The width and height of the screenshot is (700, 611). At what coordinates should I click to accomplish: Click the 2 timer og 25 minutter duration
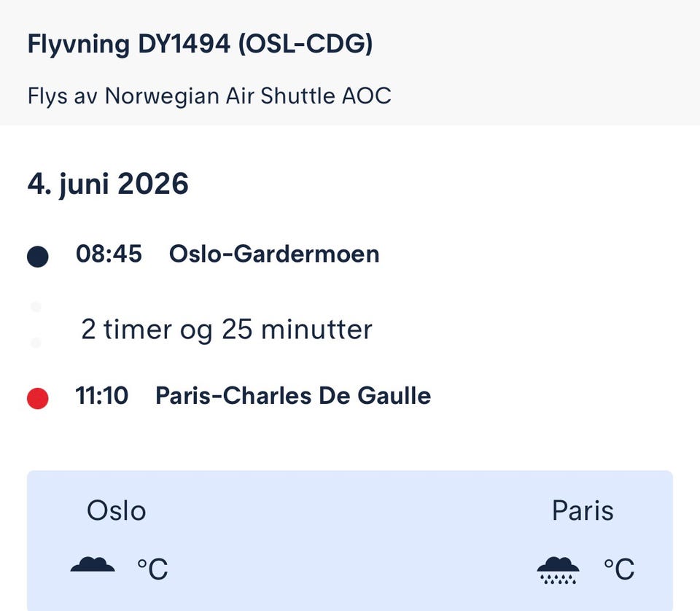click(226, 330)
